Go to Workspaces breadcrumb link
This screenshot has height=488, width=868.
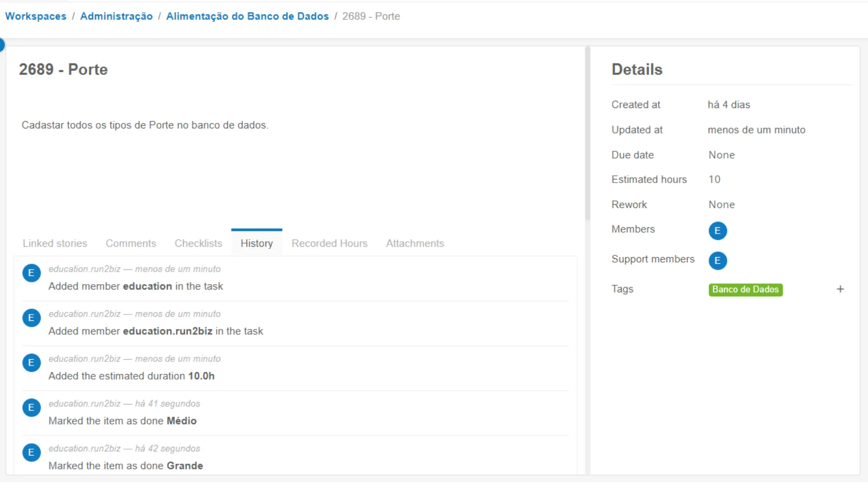coord(36,16)
